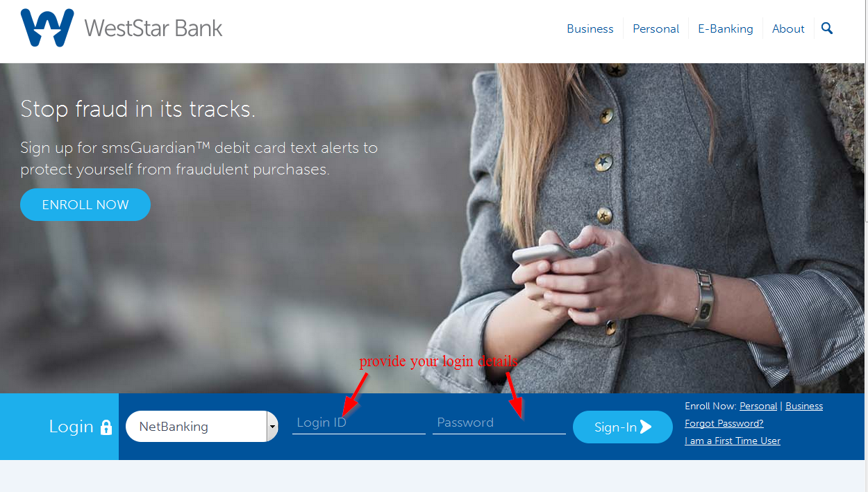Viewport: 868px width, 492px height.
Task: Click the smartphone hero banner image
Action: (x=434, y=228)
